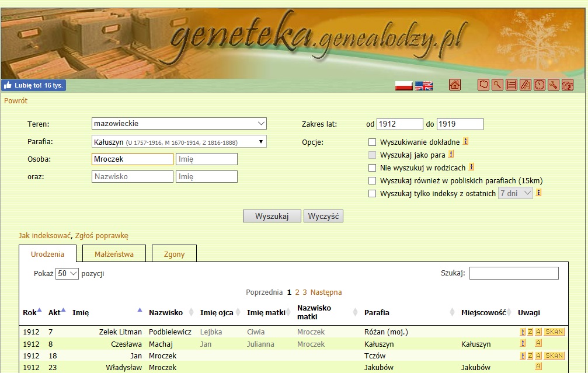Open the Zgony tab
This screenshot has height=373, width=588.
(174, 254)
